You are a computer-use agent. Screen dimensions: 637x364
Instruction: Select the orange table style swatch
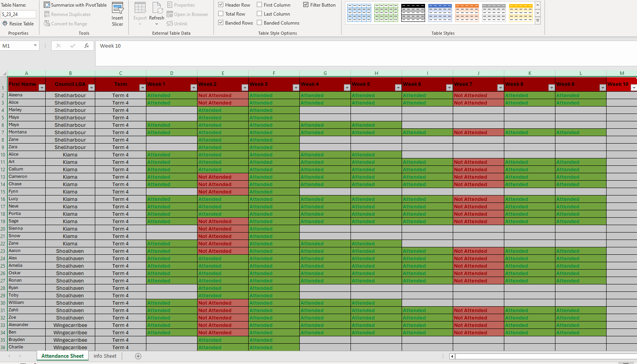(467, 12)
